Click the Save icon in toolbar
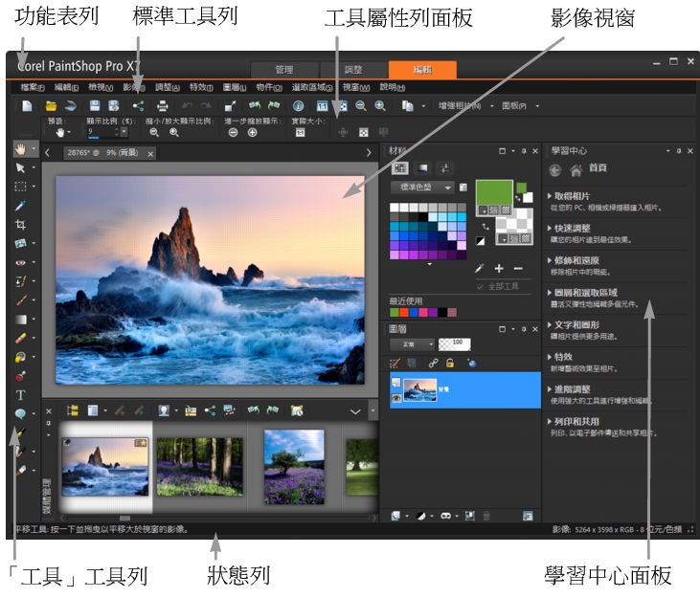This screenshot has width=700, height=598. point(95,106)
